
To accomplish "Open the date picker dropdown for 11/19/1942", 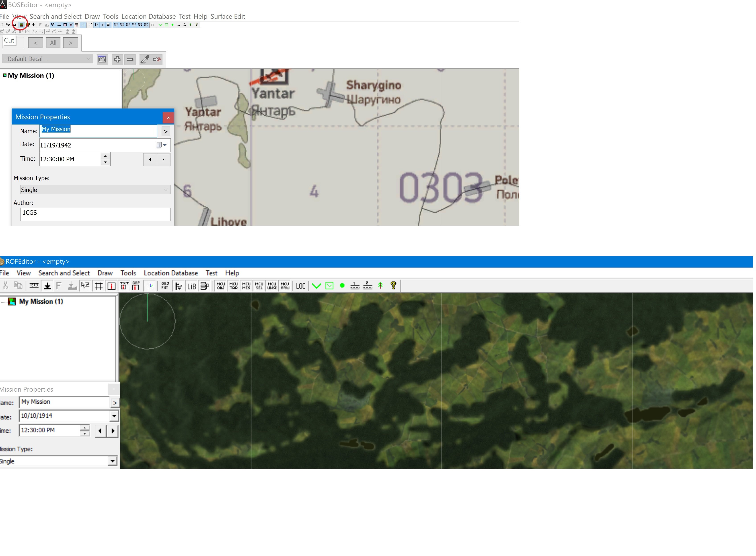I will (x=165, y=145).
